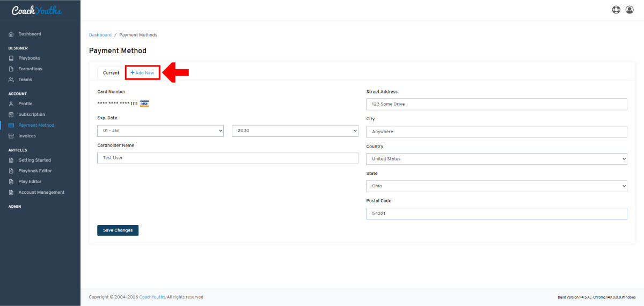644x306 pixels.
Task: Click the CoachYouths logo
Action: pos(36,10)
